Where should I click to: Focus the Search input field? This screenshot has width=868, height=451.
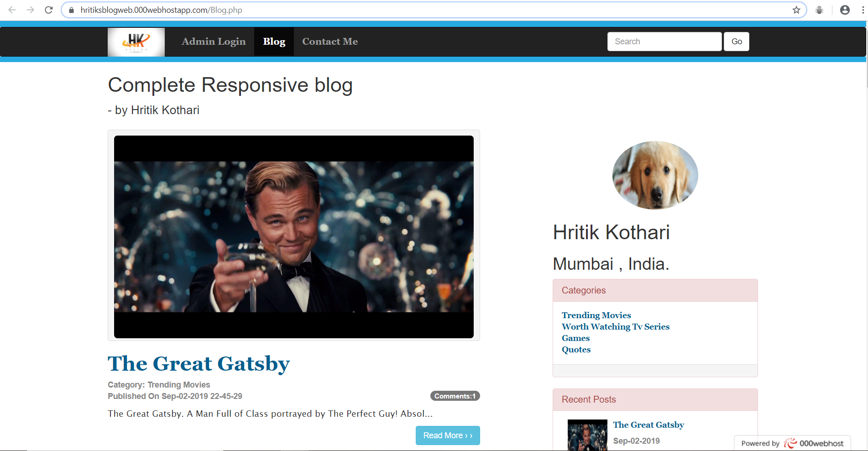(664, 42)
